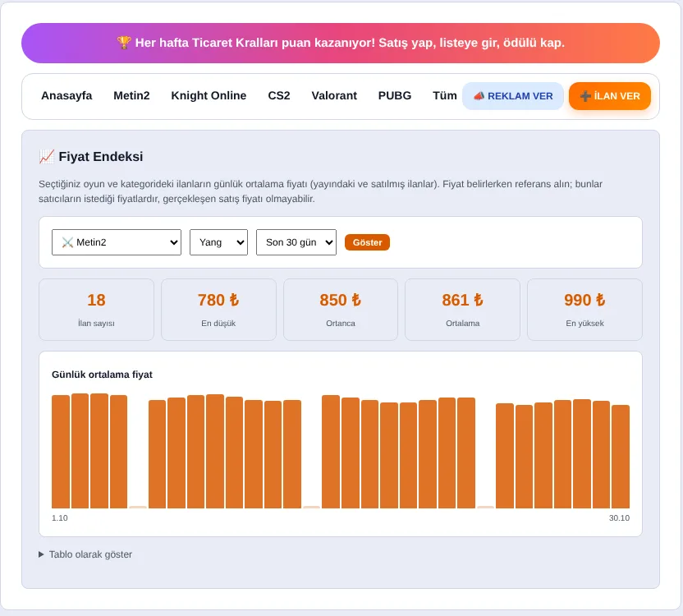Click the 861 ₺ Ortalama stat card
Viewport: 683px width, 616px height.
point(463,310)
